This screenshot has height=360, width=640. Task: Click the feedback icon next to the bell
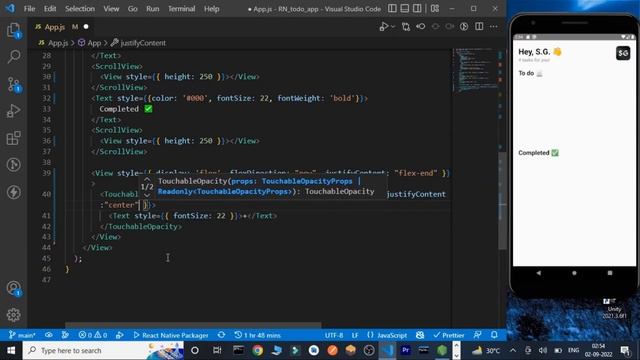[477, 335]
